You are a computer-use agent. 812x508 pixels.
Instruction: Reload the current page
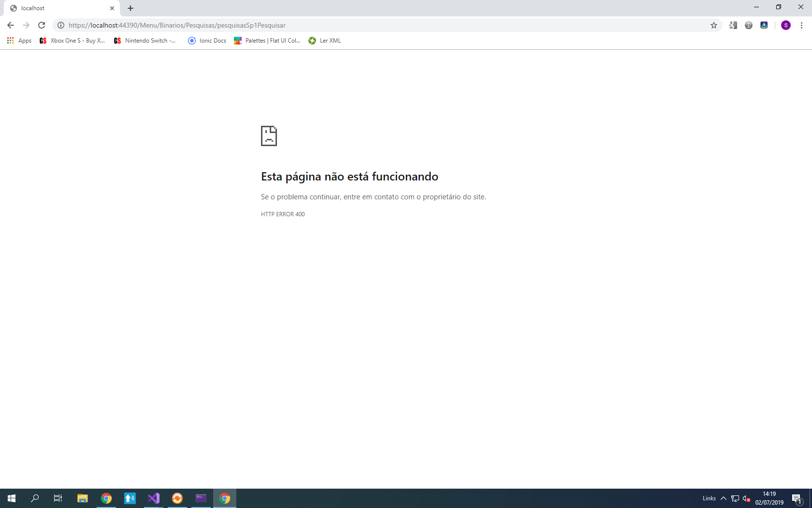coord(42,25)
